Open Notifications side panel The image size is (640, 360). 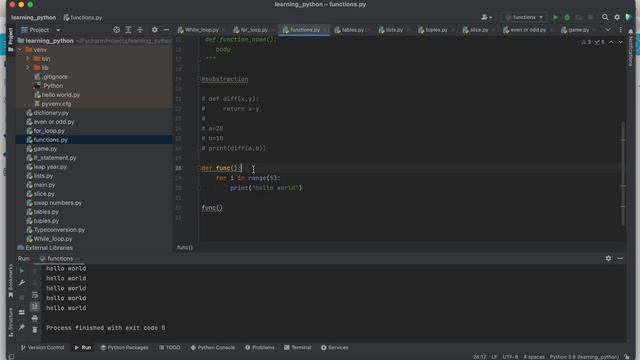click(631, 48)
